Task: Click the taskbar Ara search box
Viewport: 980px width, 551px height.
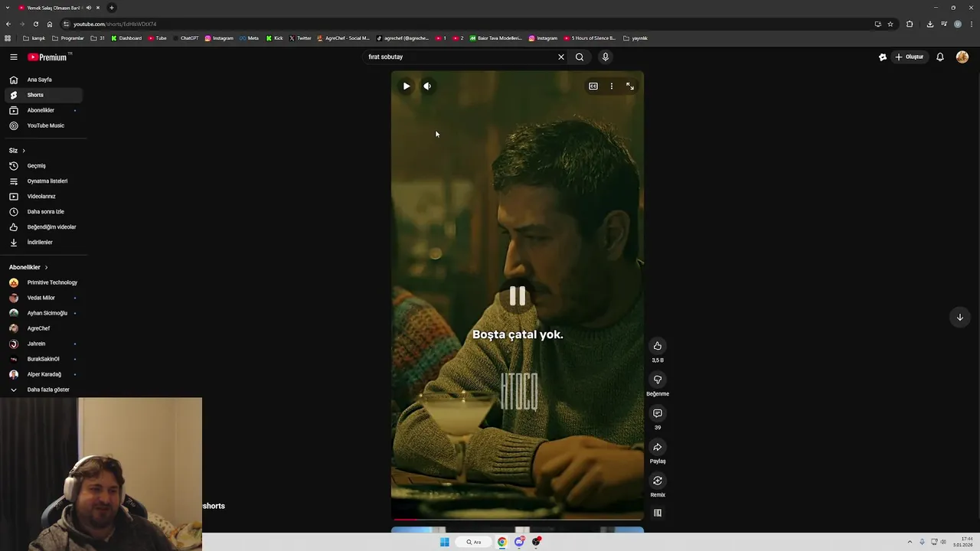Action: pyautogui.click(x=474, y=542)
